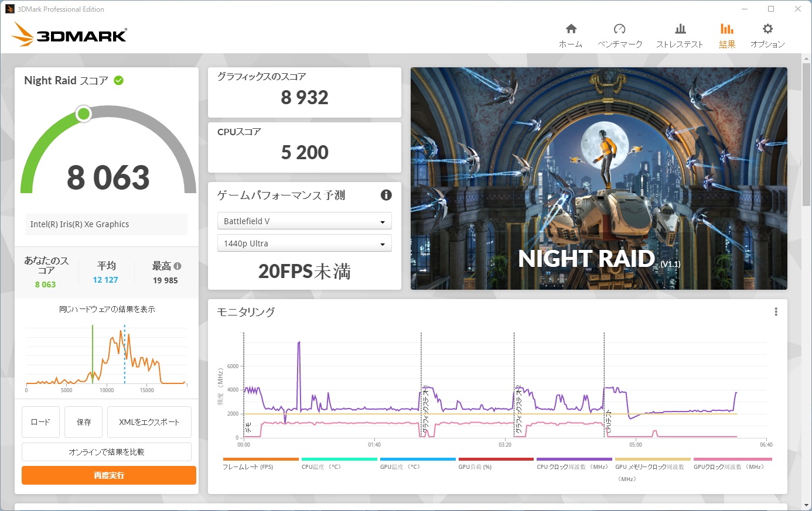Viewport: 812px width, 511px height.
Task: Click the デモ marker line in monitoring chart
Action: [244, 385]
